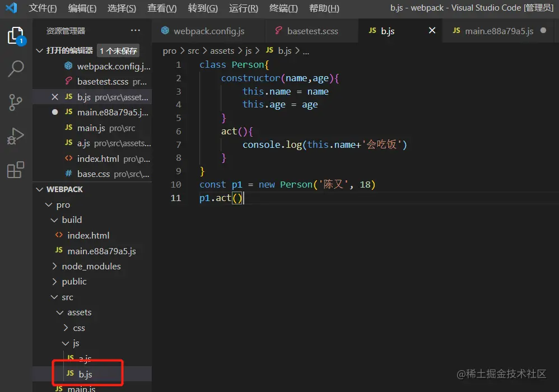Open 文件(F) menu

[x=43, y=8]
